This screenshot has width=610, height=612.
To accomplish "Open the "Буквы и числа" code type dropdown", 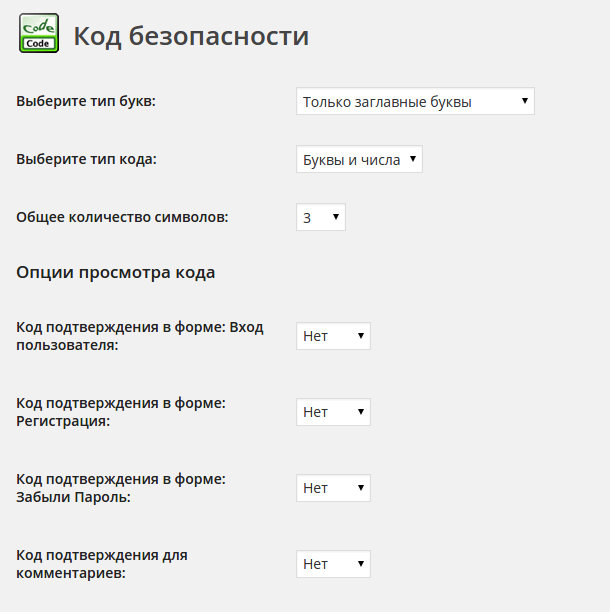I will (x=358, y=160).
